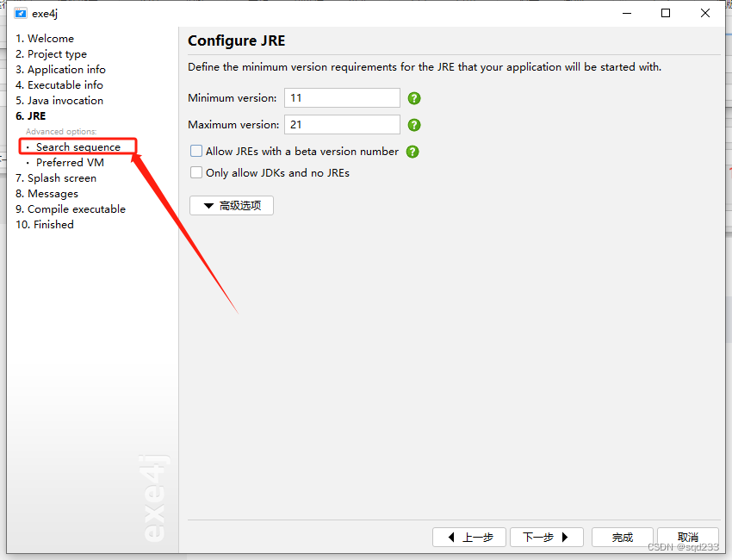Close the exe4j window

(x=705, y=13)
